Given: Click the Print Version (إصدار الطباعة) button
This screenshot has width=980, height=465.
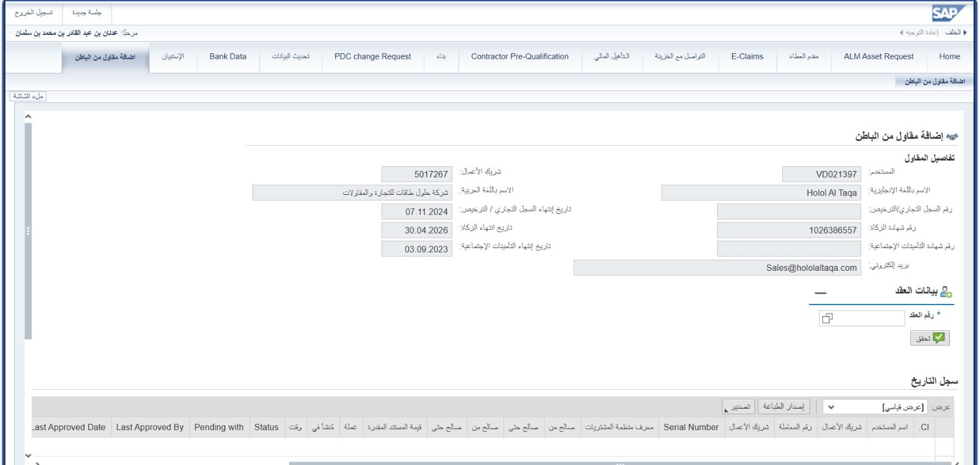Looking at the screenshot, I should [783, 407].
